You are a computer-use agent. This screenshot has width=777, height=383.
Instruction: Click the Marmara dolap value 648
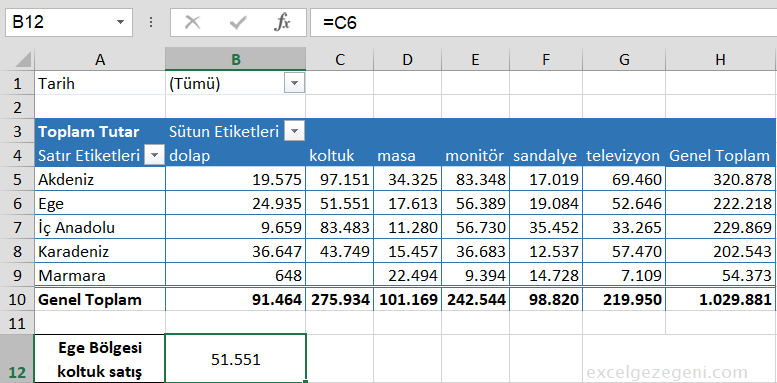[x=236, y=275]
